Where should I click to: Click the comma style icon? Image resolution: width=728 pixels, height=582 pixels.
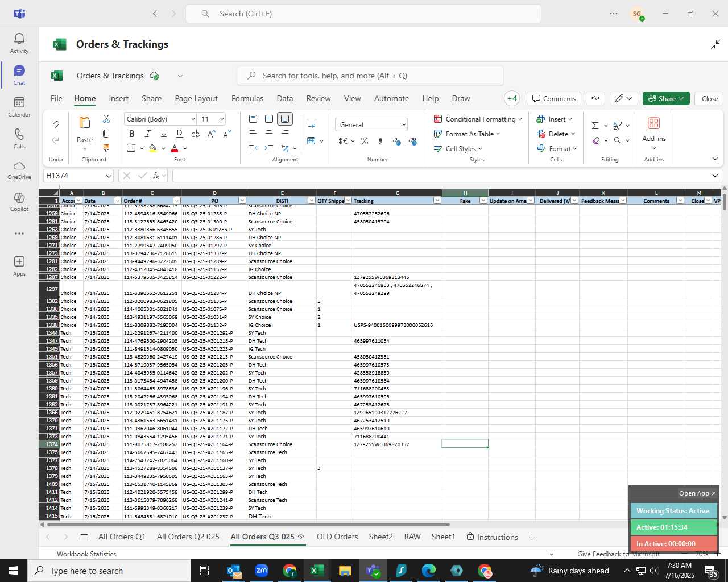click(x=380, y=141)
